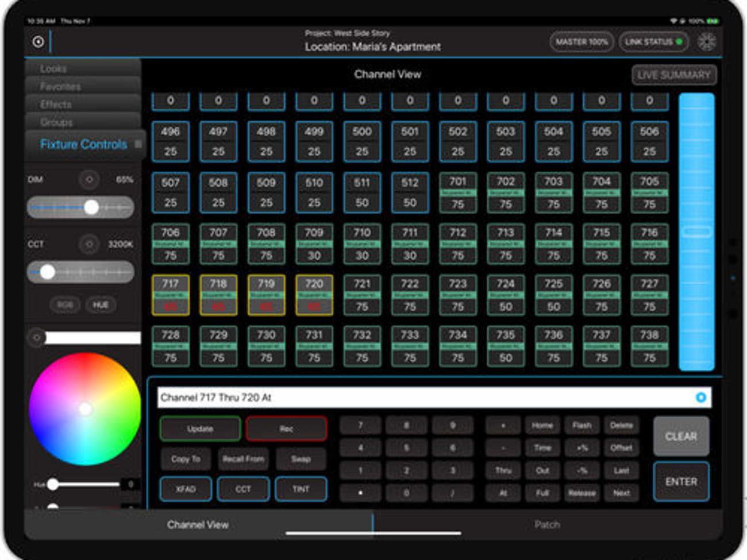
Task: Open the LIVE SUMMARY view
Action: coord(673,75)
